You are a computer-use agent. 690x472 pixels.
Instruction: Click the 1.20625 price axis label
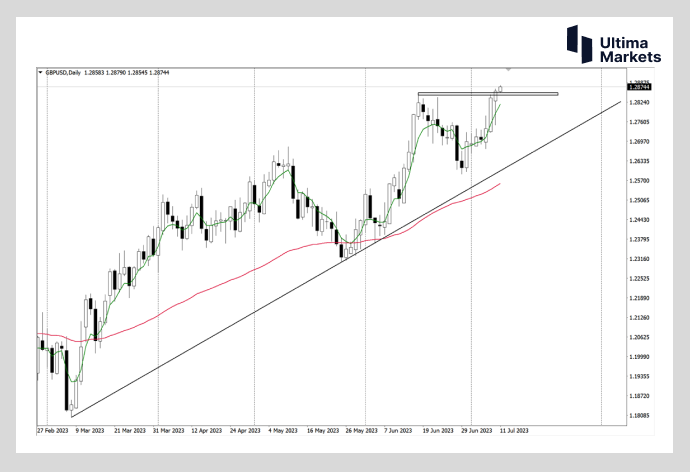pyautogui.click(x=639, y=337)
